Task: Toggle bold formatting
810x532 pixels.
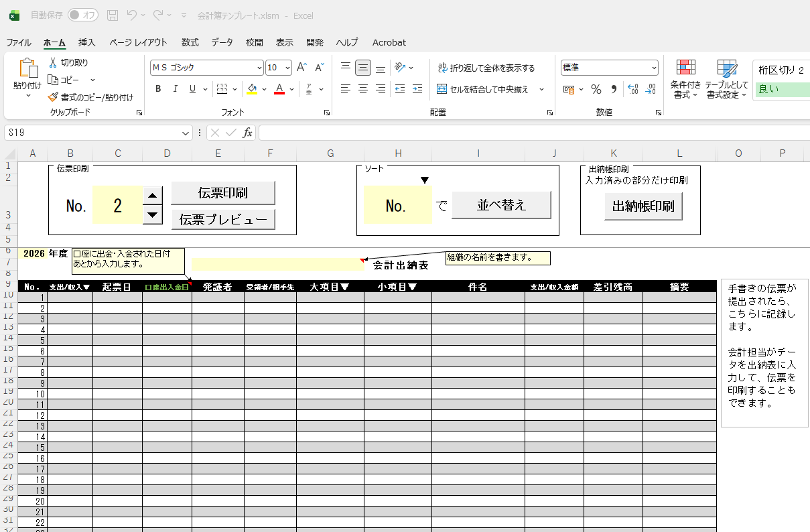Action: pyautogui.click(x=158, y=89)
